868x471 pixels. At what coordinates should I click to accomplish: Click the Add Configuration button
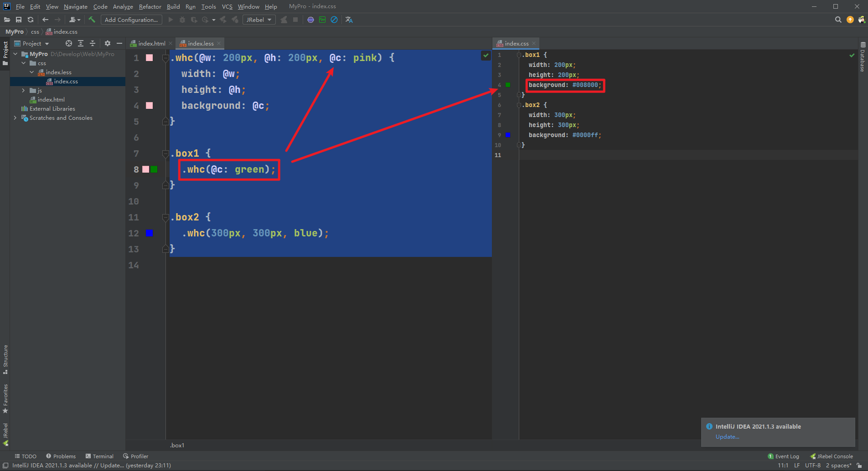pos(131,20)
